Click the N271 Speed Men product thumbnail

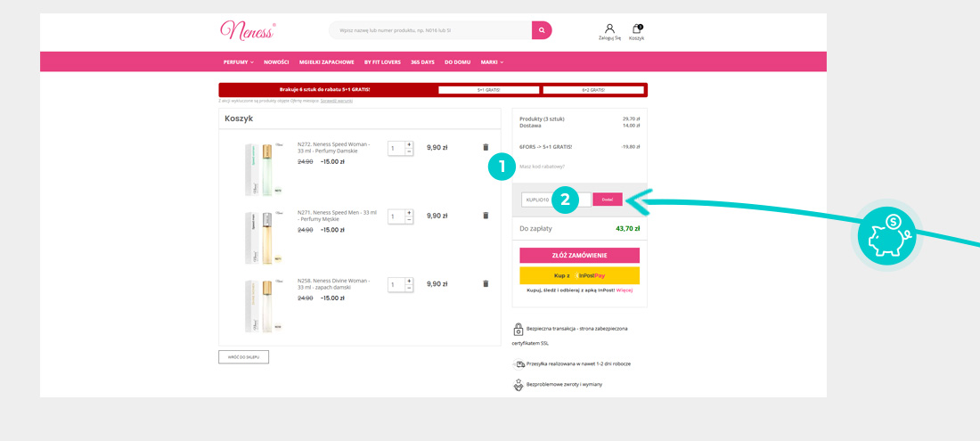pos(264,237)
